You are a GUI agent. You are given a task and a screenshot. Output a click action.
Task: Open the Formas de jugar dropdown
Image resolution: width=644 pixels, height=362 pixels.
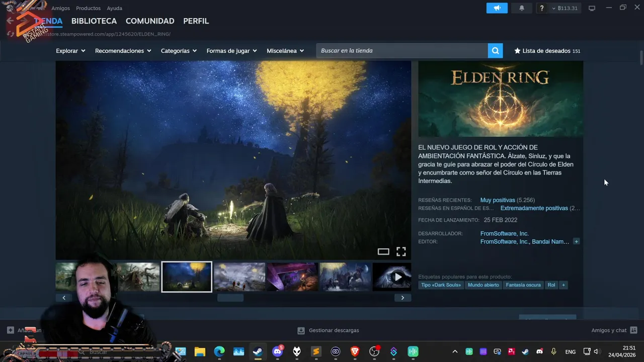tap(232, 51)
